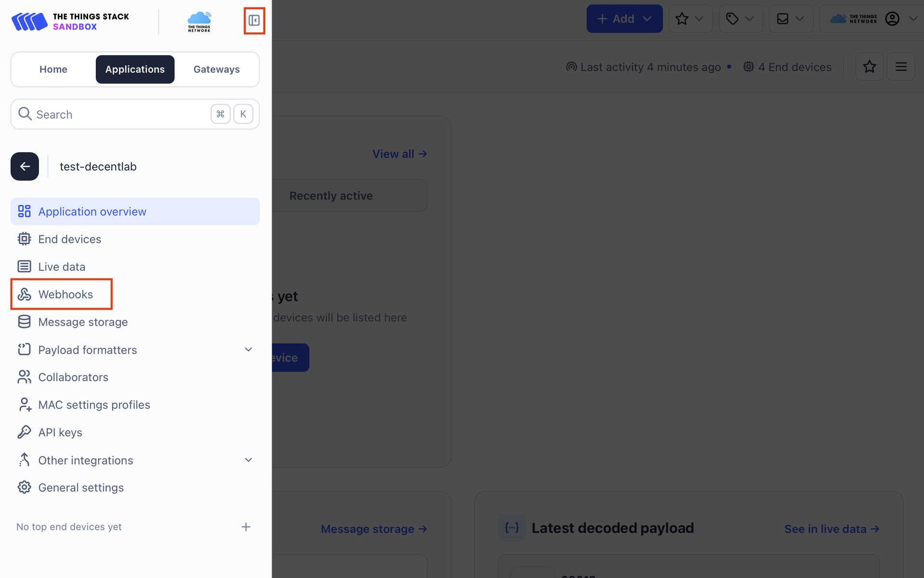Viewport: 924px width, 578px height.
Task: Open the tag dropdown in header
Action: pyautogui.click(x=740, y=19)
